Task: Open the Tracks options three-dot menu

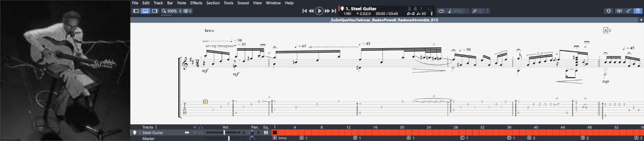Action: (156, 127)
